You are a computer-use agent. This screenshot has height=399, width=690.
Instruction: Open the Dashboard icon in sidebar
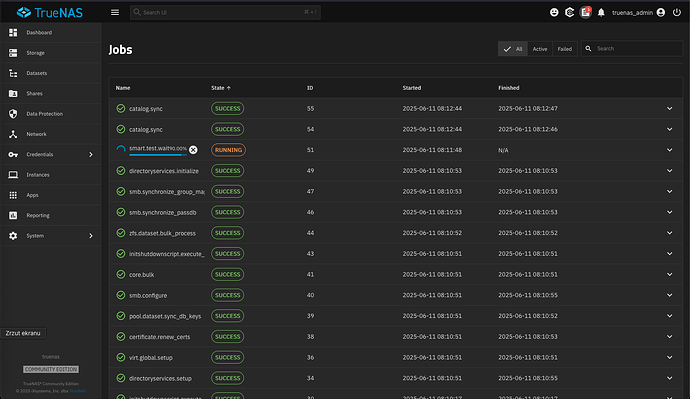13,33
